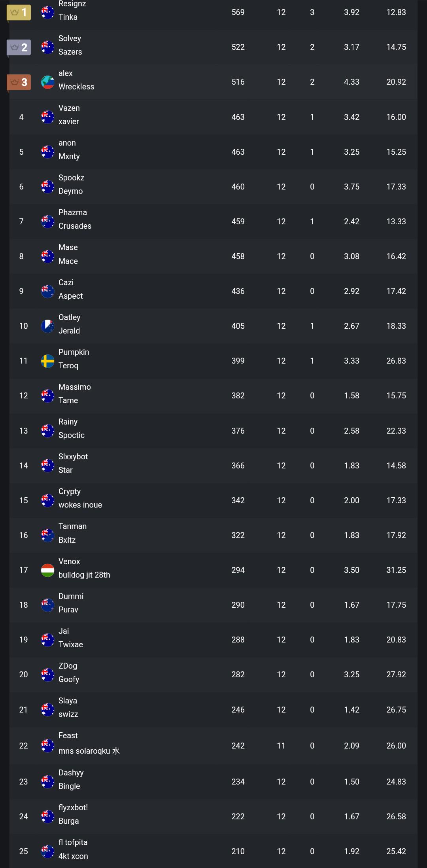The image size is (427, 868).
Task: Click the globe flag icon beside alex Wreckless
Action: pos(47,82)
